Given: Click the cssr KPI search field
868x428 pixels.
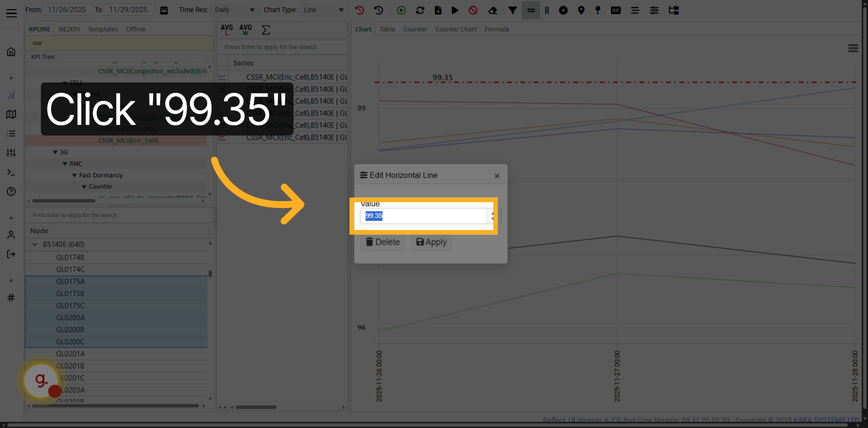Looking at the screenshot, I should 119,43.
